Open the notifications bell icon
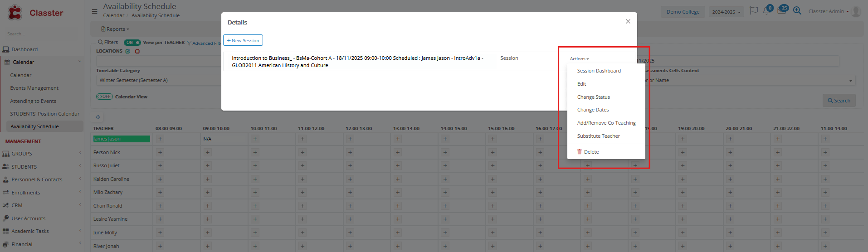Screen dimensions: 868x252 pyautogui.click(x=766, y=11)
